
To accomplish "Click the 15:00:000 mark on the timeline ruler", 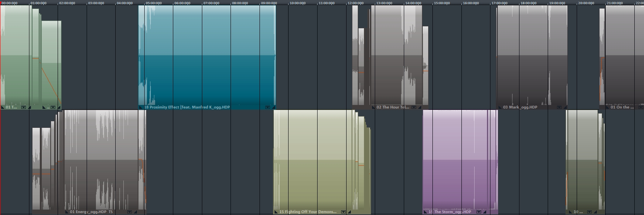I will point(442,3).
